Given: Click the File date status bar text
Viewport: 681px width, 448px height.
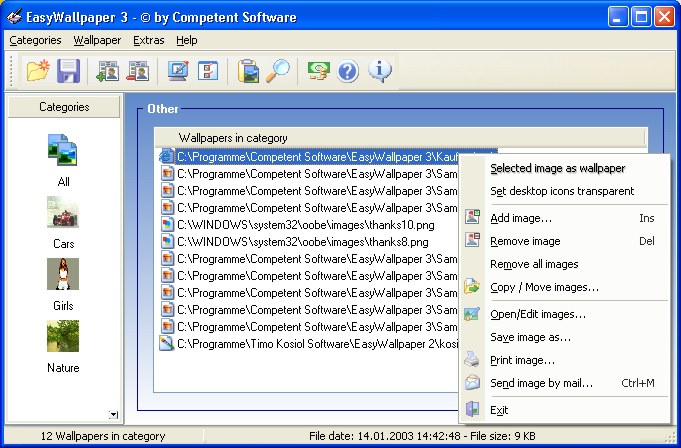Looking at the screenshot, I should pyautogui.click(x=422, y=436).
